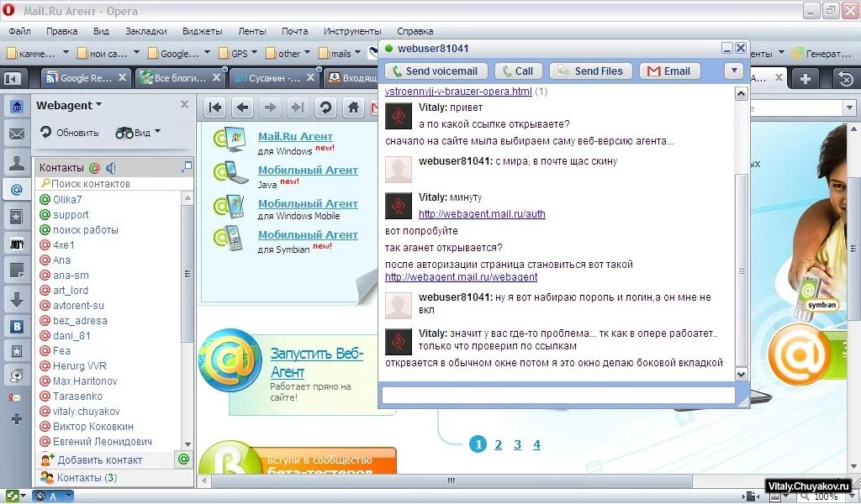Expand the mails bookmarks folder dropdown
Image resolution: width=861 pixels, height=504 pixels.
pos(358,53)
